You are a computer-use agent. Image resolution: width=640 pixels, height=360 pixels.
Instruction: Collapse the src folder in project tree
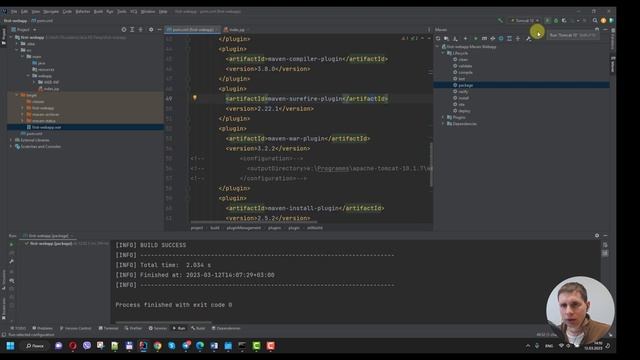(x=17, y=50)
